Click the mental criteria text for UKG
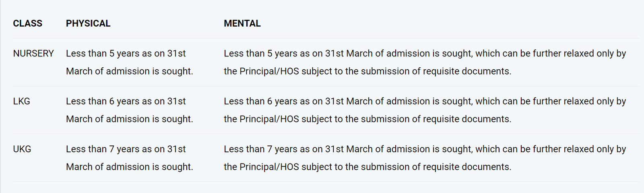Screen dimensions: 644x193 click(x=425, y=158)
